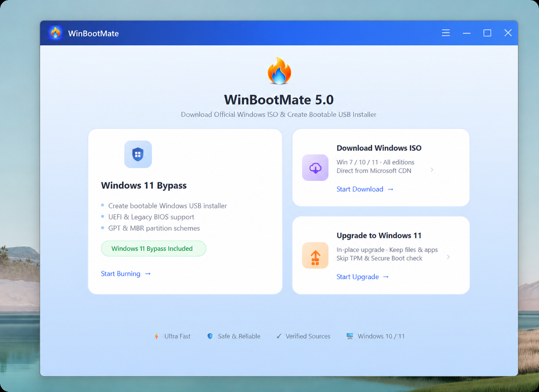Click the 'WinBootMate 5.0' title text
Image resolution: width=539 pixels, height=392 pixels.
279,100
